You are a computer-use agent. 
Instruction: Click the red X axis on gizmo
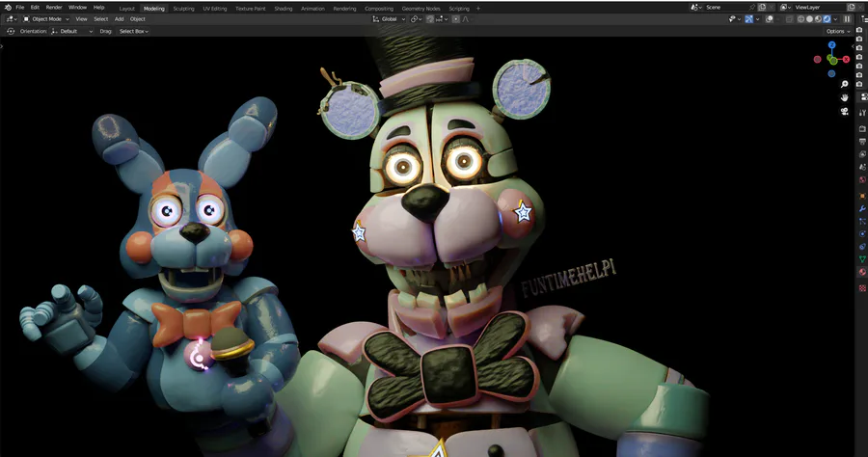(846, 59)
